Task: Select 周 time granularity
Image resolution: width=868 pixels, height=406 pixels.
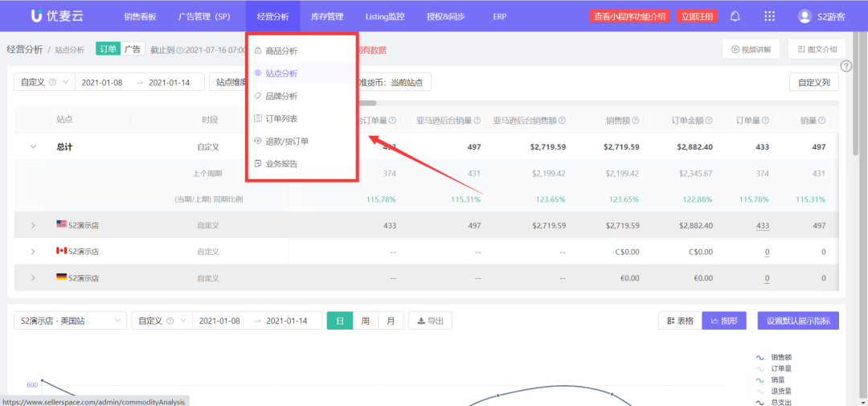Action: [x=365, y=321]
